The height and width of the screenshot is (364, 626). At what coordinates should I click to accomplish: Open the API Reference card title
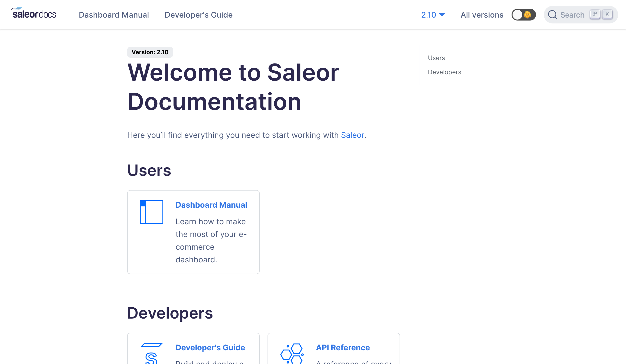click(343, 348)
